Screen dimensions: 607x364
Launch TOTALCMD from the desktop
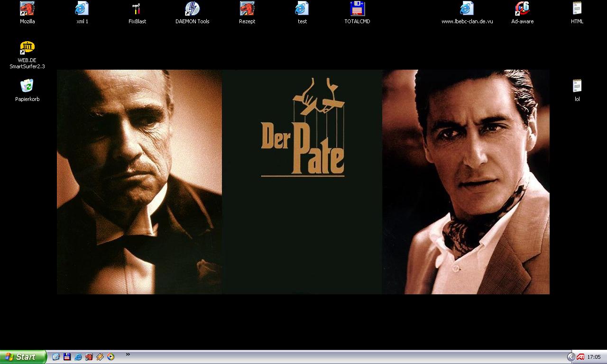tap(357, 9)
